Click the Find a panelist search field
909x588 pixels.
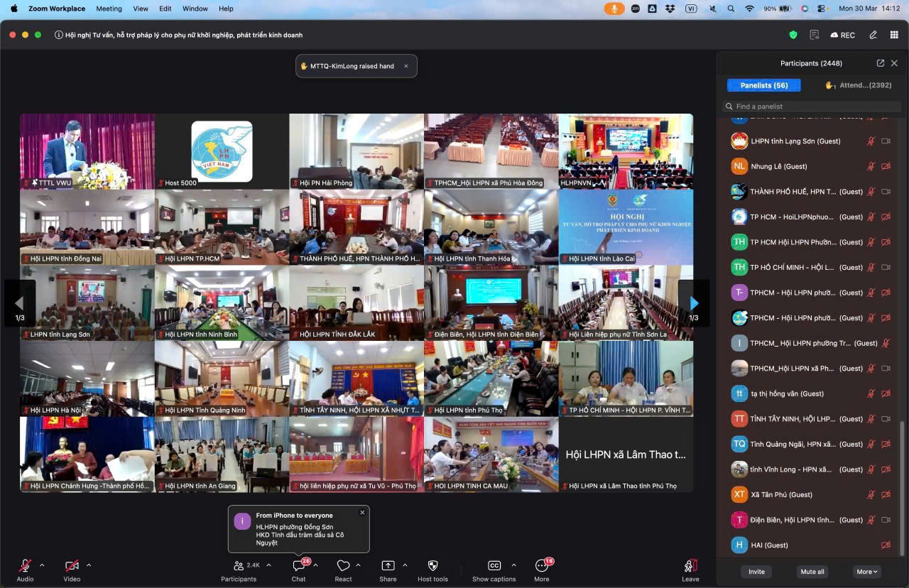pyautogui.click(x=813, y=107)
